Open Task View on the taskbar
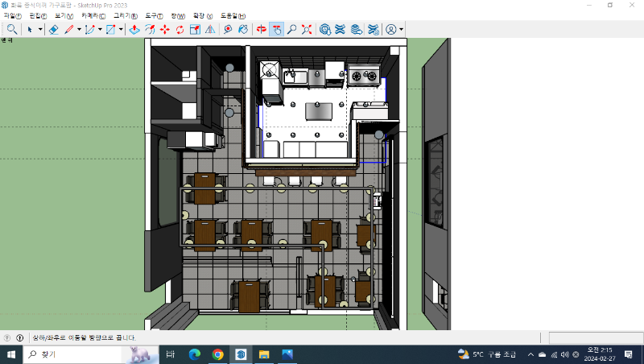 171,354
